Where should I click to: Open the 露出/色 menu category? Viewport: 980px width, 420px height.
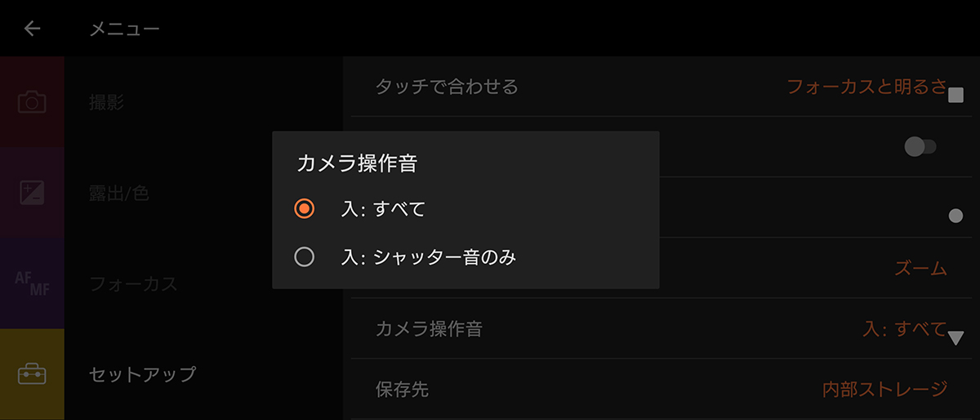(x=118, y=194)
